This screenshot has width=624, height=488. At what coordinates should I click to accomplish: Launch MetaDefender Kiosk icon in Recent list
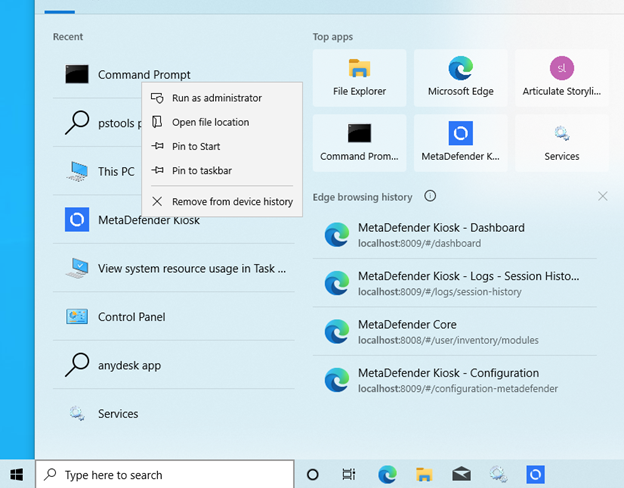pyautogui.click(x=77, y=219)
